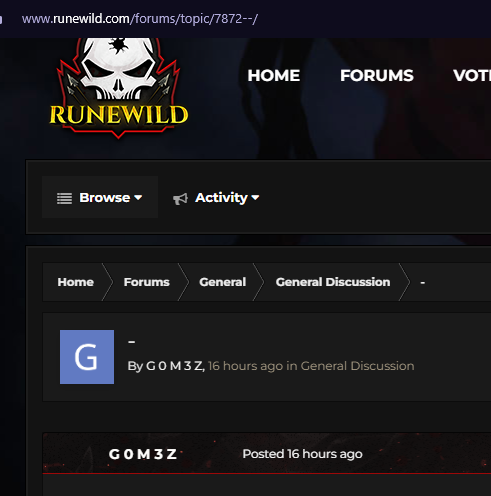The width and height of the screenshot is (491, 496).
Task: Select Forums in the breadcrumb
Action: 147,282
